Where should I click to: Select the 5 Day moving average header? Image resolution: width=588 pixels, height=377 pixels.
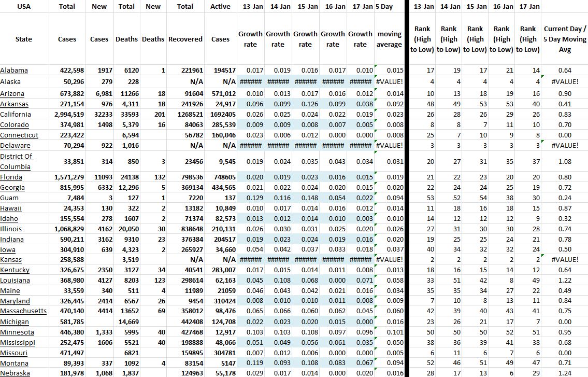click(389, 39)
